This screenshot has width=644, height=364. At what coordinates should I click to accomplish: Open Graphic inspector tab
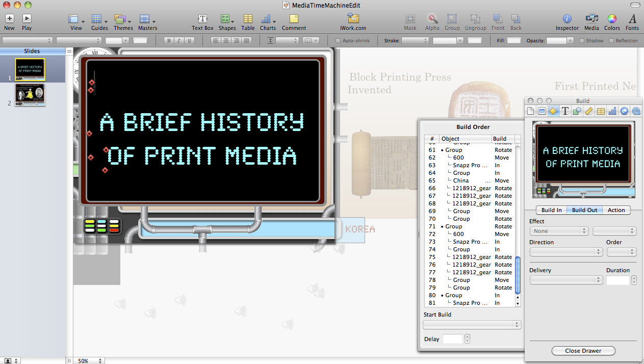(577, 111)
